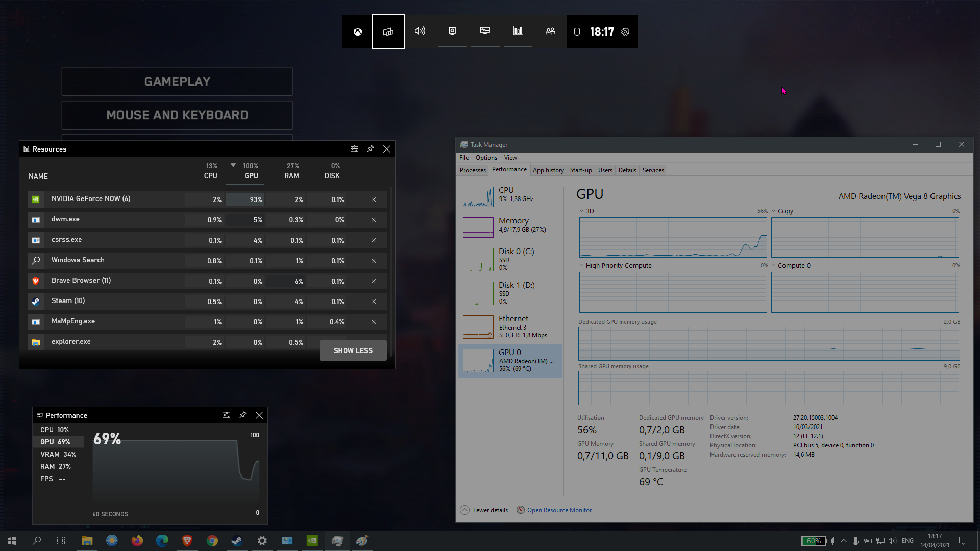Switch to Processes tab in Task Manager
The height and width of the screenshot is (551, 980).
click(473, 170)
